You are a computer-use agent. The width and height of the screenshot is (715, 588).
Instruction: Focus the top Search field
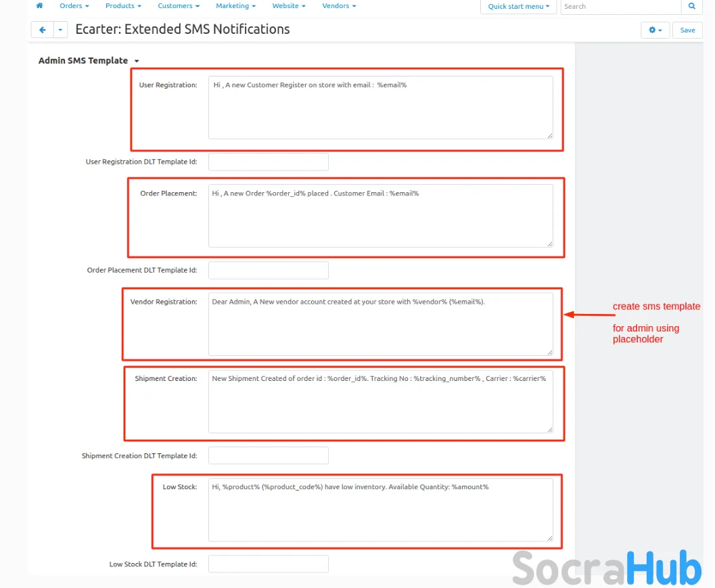tap(620, 6)
